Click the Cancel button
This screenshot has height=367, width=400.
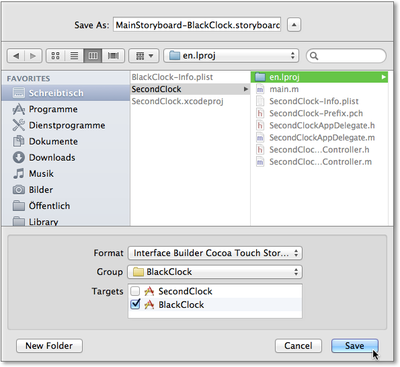[298, 346]
